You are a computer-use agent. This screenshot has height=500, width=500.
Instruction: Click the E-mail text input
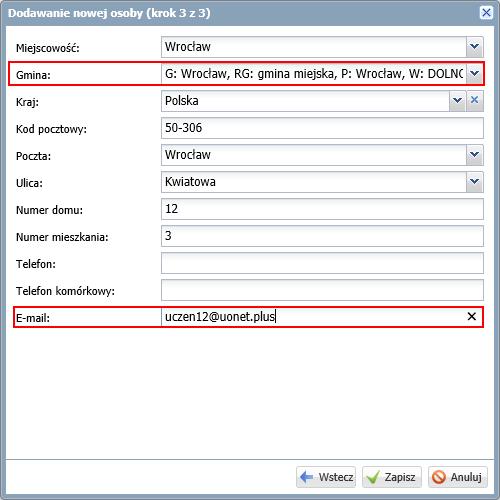click(x=313, y=317)
